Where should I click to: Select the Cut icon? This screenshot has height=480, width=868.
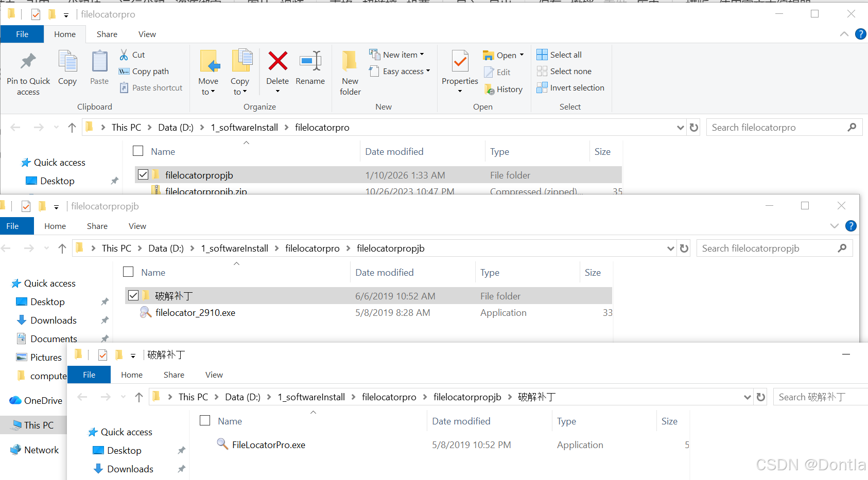124,54
